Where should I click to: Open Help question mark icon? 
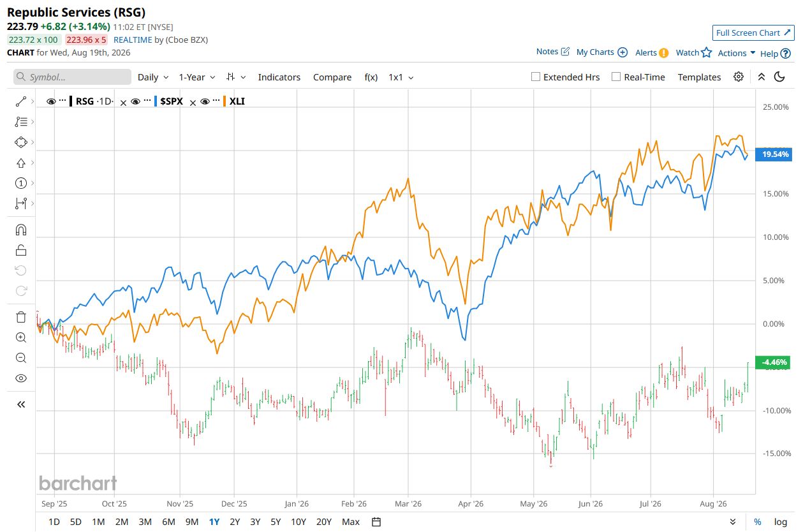785,54
